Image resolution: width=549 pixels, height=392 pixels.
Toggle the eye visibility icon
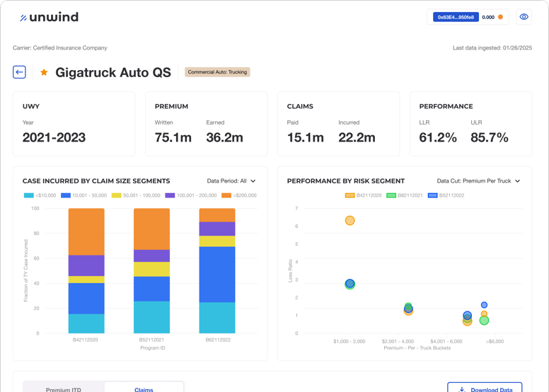pos(524,17)
